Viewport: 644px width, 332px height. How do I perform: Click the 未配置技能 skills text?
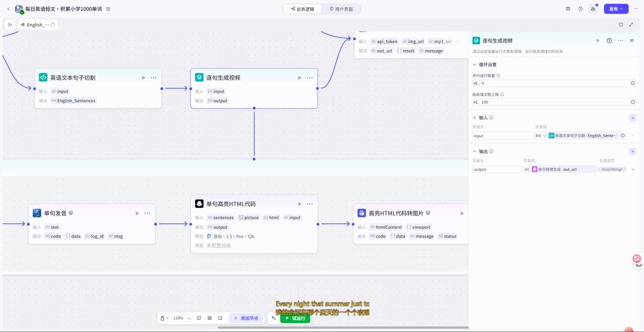[x=218, y=245]
